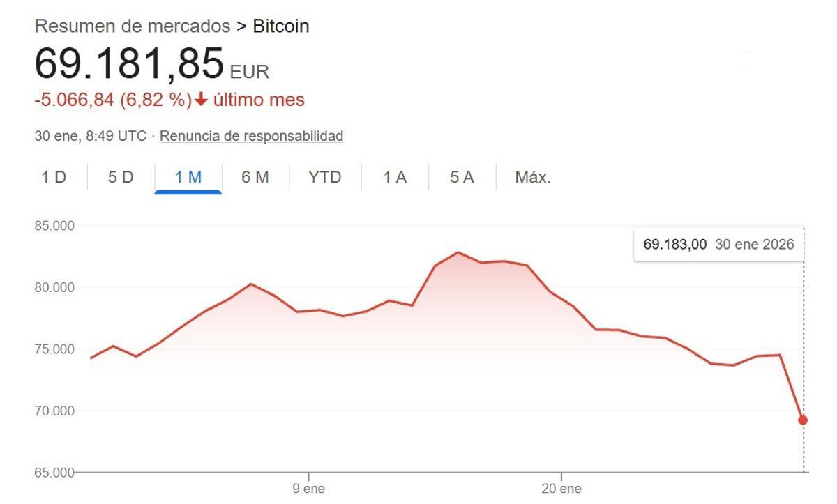Select the 5 A time range
This screenshot has height=504, width=837.
click(460, 177)
